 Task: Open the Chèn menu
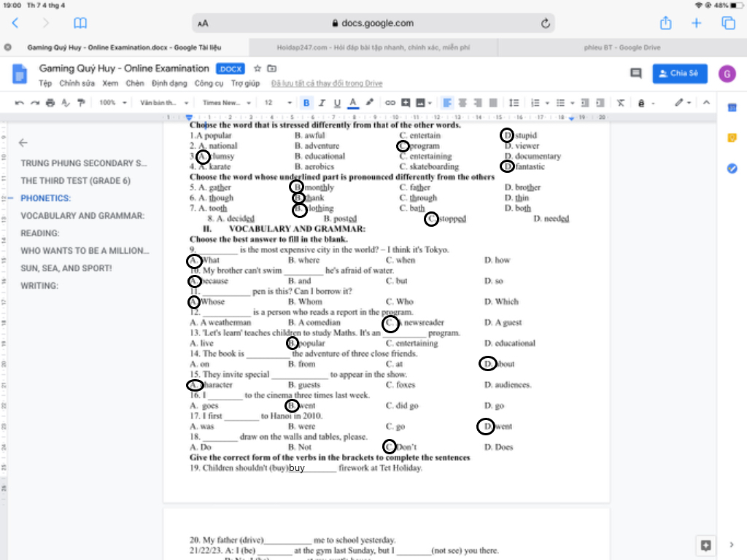[x=135, y=83]
